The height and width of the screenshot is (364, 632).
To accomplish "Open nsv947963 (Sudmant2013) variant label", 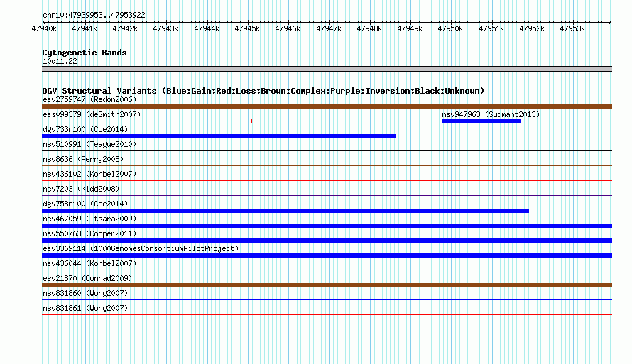I will (491, 114).
